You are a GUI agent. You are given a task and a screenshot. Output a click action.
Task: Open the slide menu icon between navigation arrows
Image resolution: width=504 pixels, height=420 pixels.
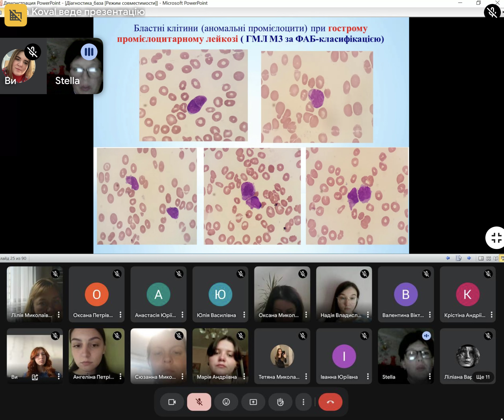[x=458, y=258]
